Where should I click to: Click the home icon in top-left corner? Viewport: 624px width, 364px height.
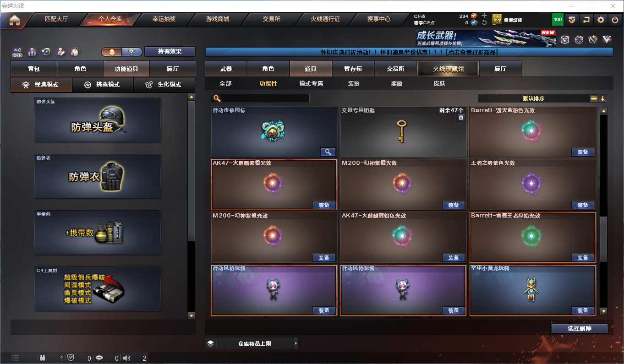14,20
